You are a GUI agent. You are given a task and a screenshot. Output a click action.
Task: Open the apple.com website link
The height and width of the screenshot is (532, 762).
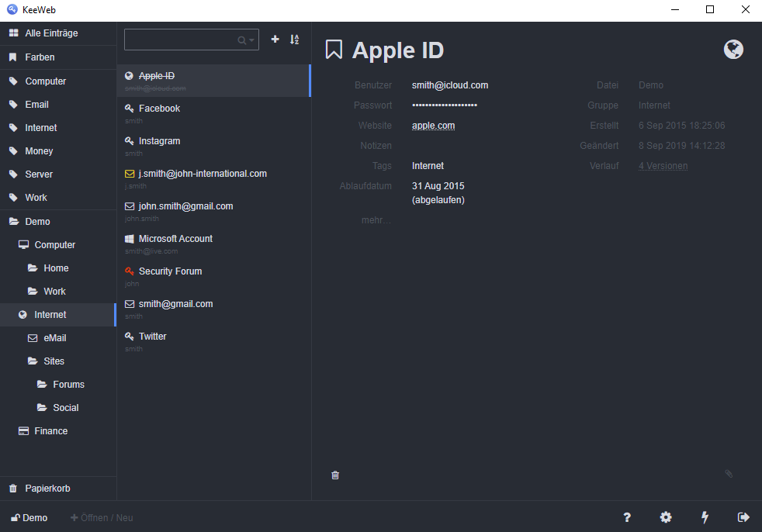point(433,126)
